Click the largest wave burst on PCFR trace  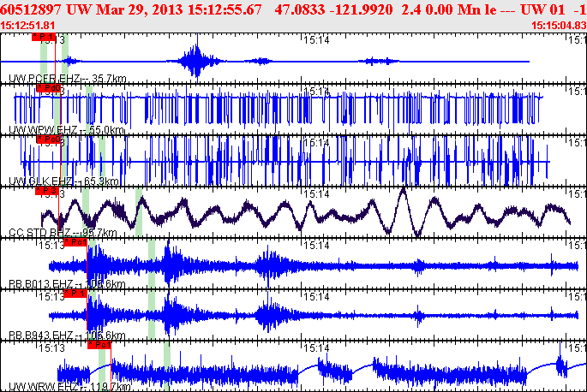click(196, 60)
